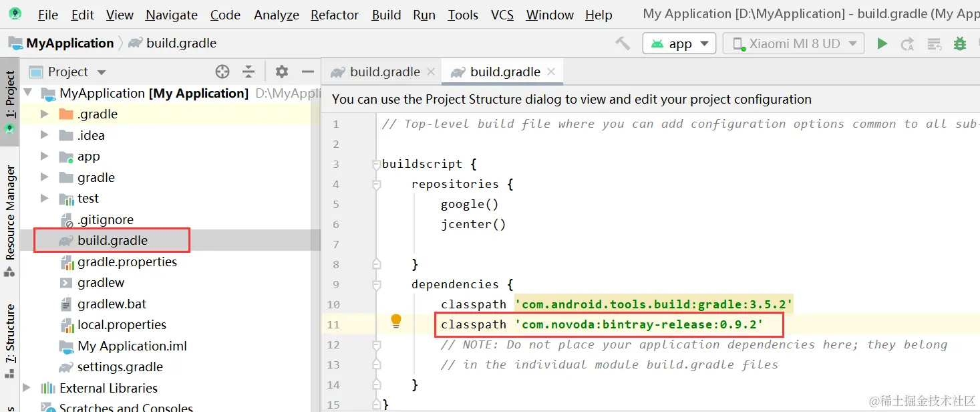Select the .gitignore file in the tree
Screen dimensions: 980x412
(x=106, y=219)
